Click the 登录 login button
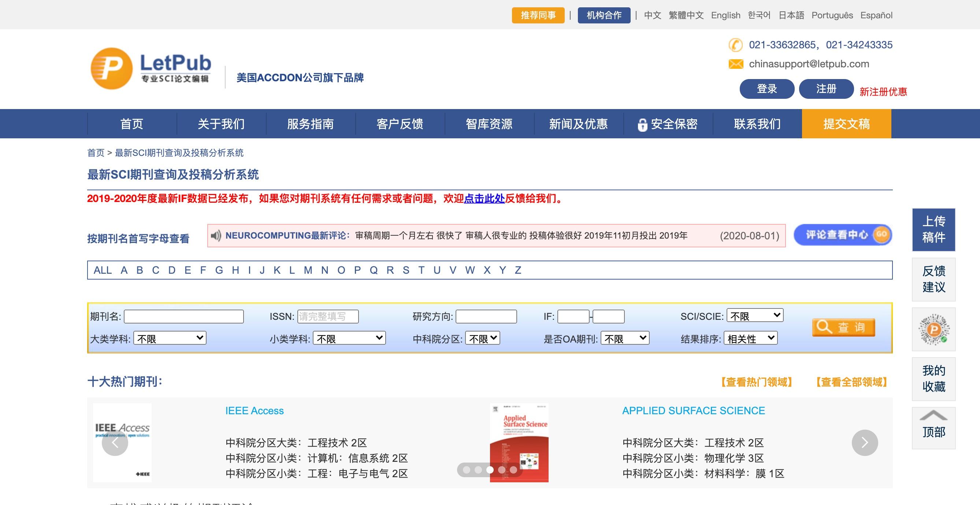The width and height of the screenshot is (980, 505). point(766,89)
